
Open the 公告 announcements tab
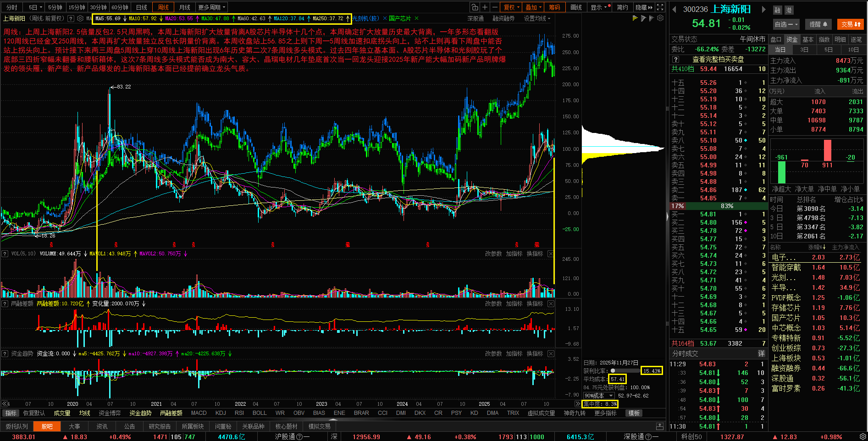click(130, 426)
